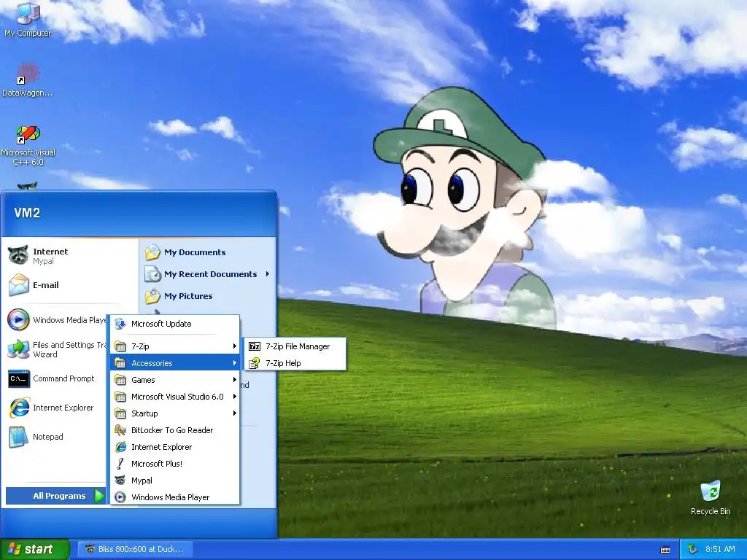This screenshot has height=560, width=747.
Task: Click the My Pictures folder icon
Action: 152,296
